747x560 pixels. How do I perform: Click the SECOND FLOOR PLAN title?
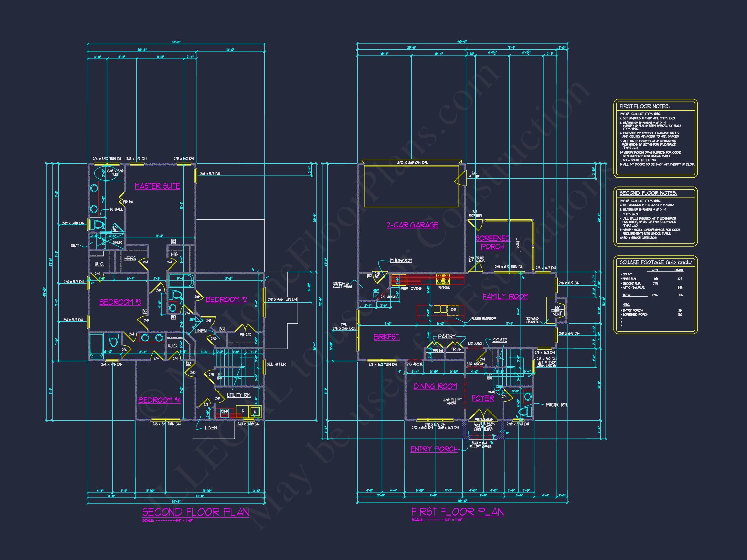[196, 512]
